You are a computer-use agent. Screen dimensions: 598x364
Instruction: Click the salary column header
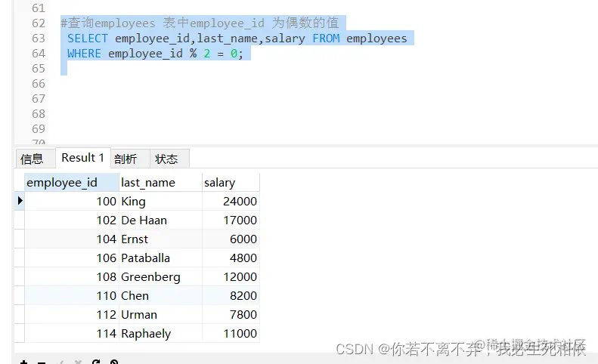pyautogui.click(x=231, y=183)
